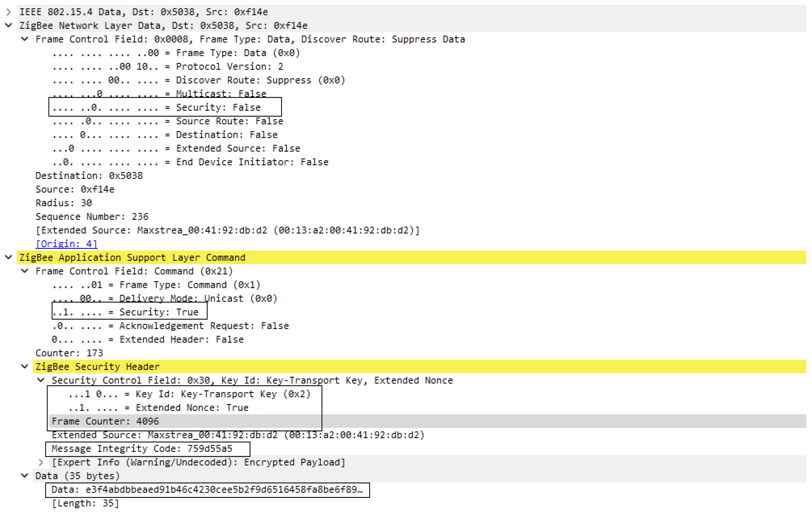Select the Sequence Number: 236 field
The image size is (812, 513).
pos(92,216)
